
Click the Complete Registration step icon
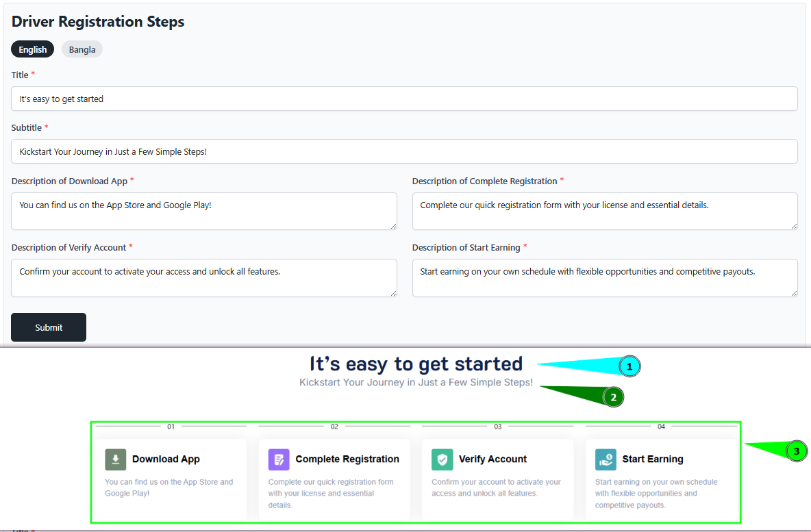[x=279, y=459]
